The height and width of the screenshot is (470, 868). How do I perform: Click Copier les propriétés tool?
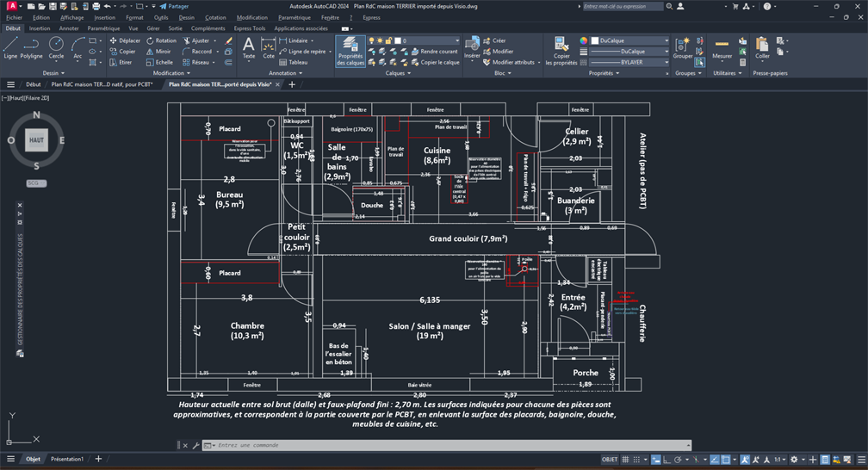point(561,51)
